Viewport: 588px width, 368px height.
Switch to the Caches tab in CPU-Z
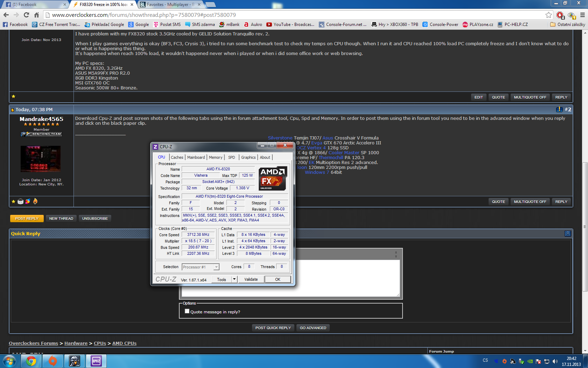point(177,157)
